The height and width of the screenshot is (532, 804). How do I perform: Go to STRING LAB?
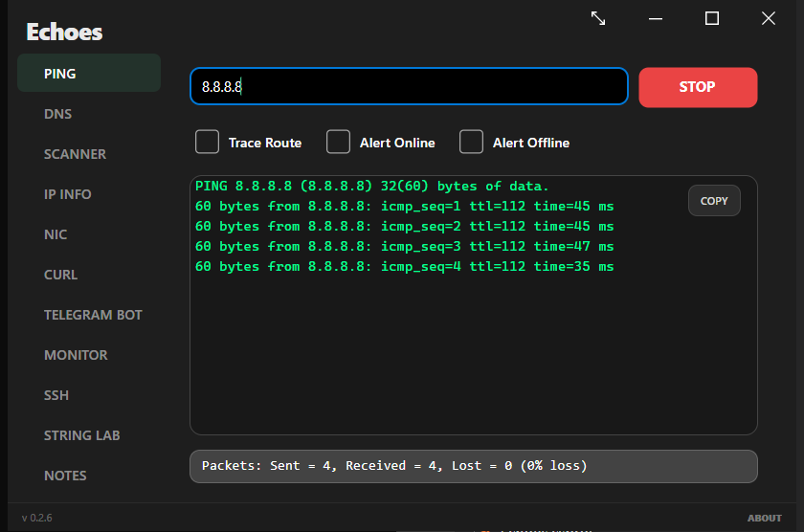click(x=82, y=435)
